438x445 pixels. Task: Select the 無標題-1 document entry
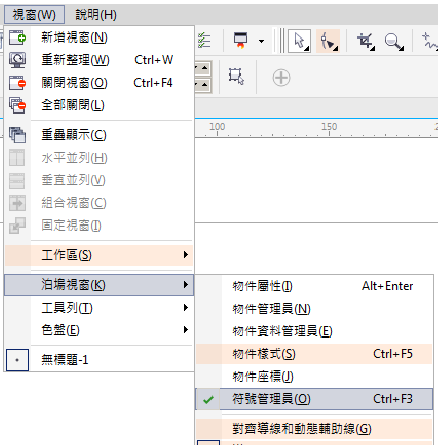[x=99, y=360]
